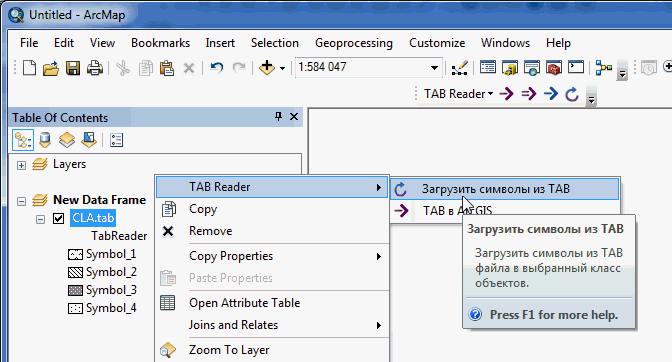Open the Insert menu
This screenshot has height=362, width=672.
pos(220,43)
